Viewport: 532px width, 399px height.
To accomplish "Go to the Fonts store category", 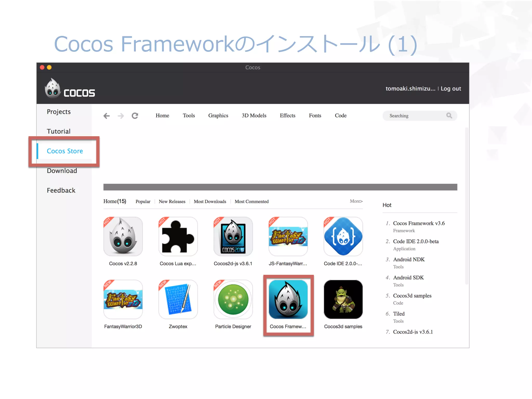I will coord(315,116).
